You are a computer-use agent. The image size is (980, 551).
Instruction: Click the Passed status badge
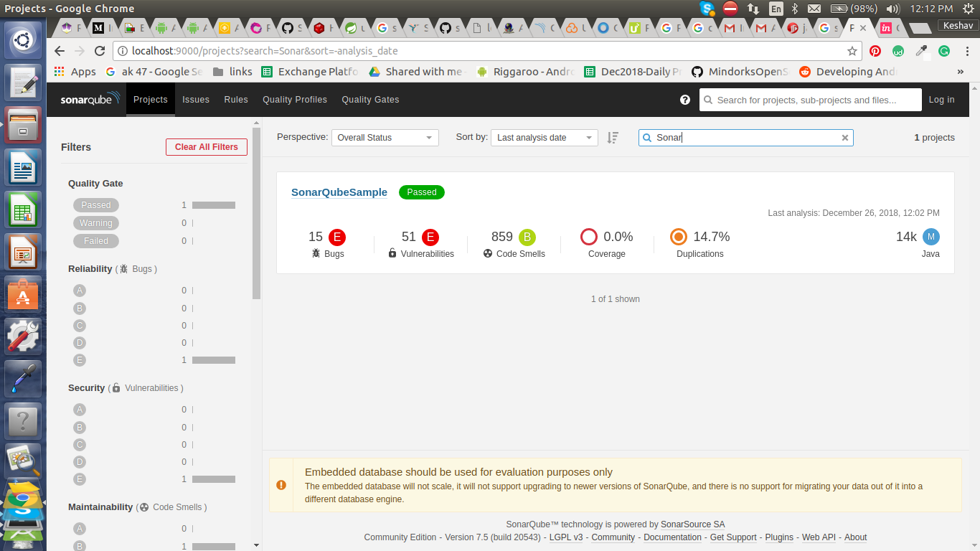click(x=422, y=192)
